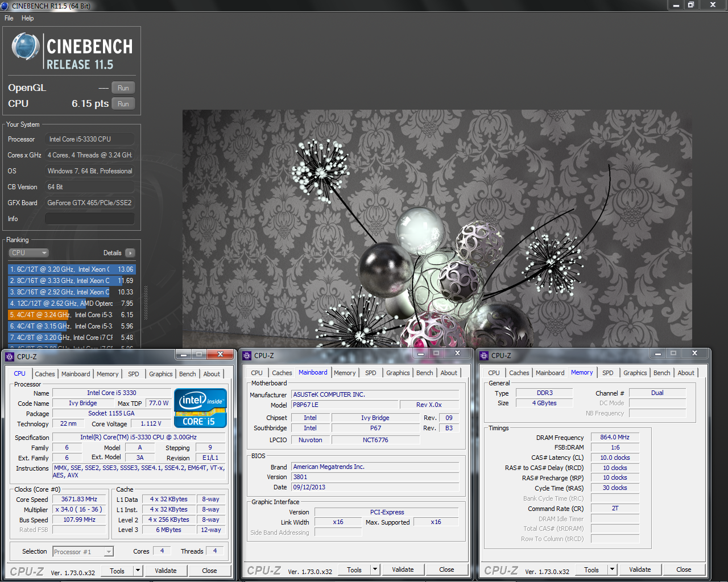Restore down the Cinebench window
Viewport: 728px width, 582px height.
pyautogui.click(x=691, y=5)
